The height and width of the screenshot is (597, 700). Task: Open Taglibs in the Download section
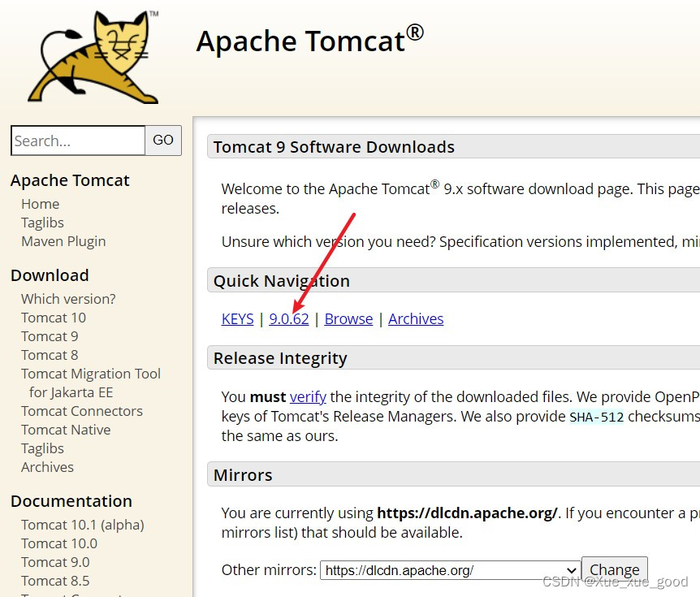click(42, 448)
